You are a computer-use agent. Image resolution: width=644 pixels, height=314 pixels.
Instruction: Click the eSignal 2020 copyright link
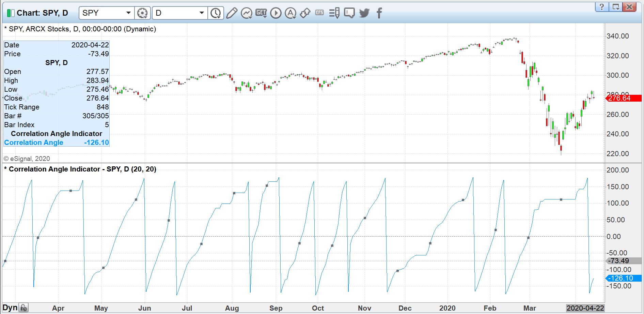(x=27, y=159)
